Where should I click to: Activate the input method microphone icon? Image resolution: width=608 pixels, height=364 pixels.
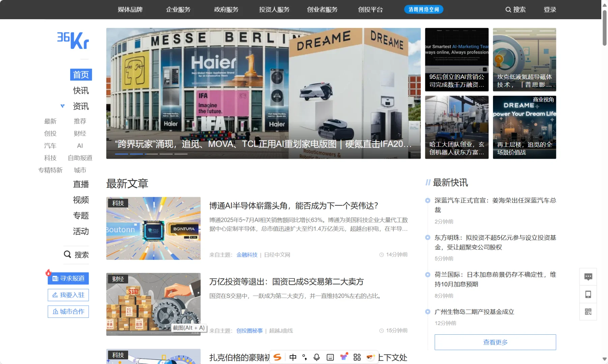[317, 357]
